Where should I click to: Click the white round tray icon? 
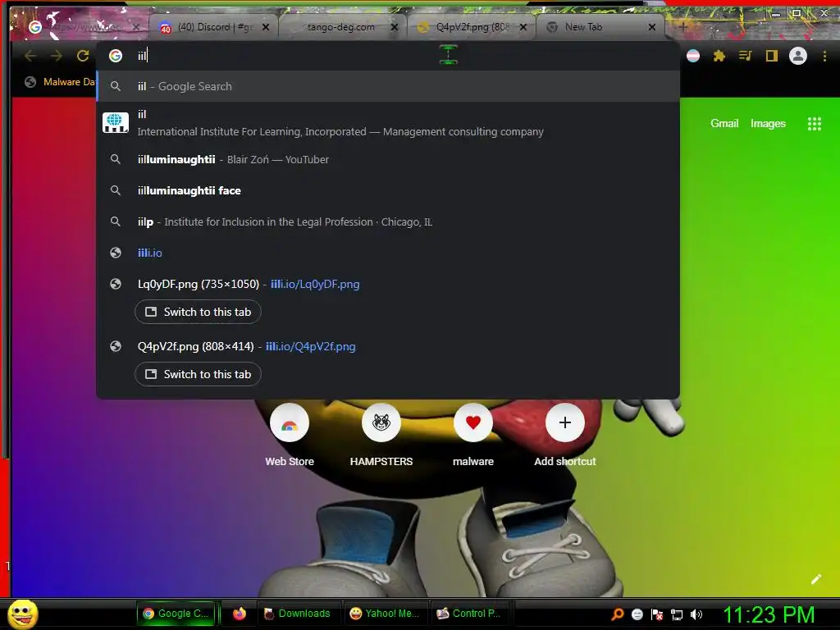tap(637, 614)
